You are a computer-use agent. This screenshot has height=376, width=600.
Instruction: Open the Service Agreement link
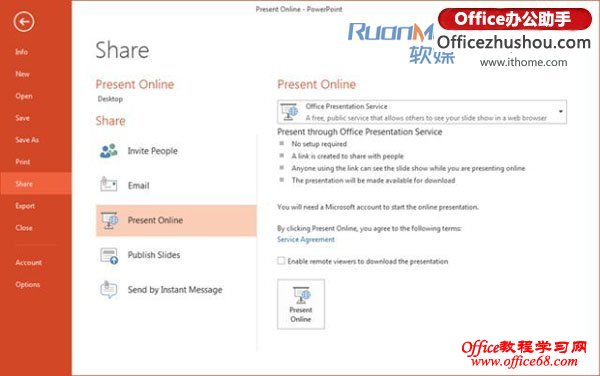point(306,239)
